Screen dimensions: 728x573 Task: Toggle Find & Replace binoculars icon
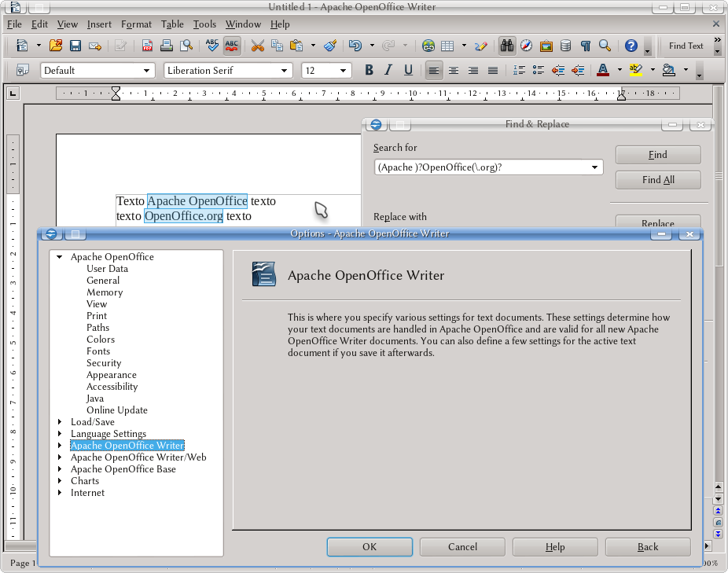507,46
